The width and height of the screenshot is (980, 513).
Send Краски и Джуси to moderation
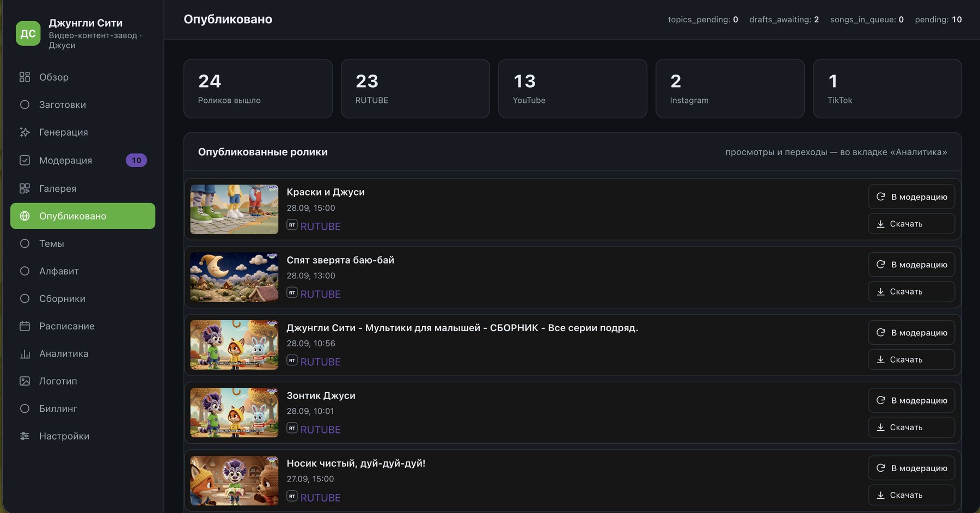(x=911, y=197)
